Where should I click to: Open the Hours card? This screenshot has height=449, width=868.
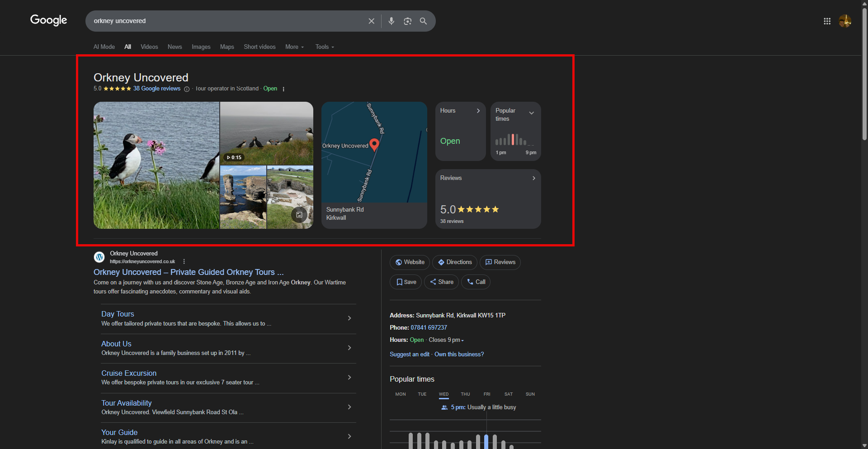461,131
